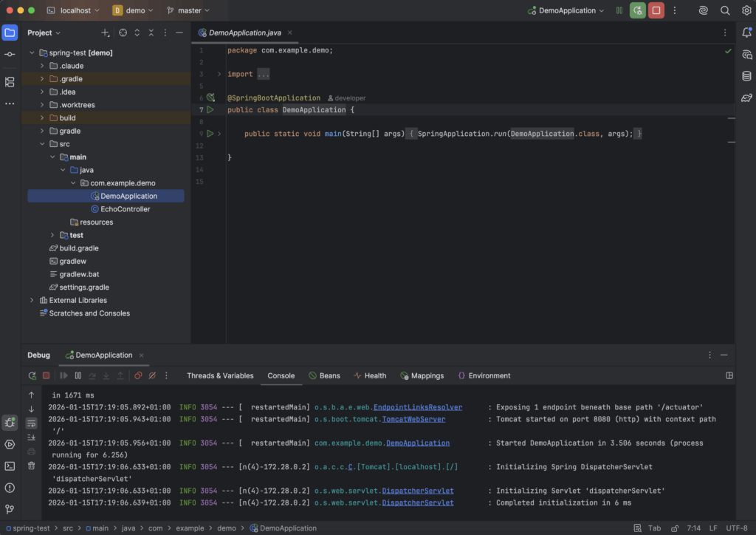Image resolution: width=756 pixels, height=535 pixels.
Task: Click the Search Everywhere magnifier icon
Action: [x=725, y=10]
